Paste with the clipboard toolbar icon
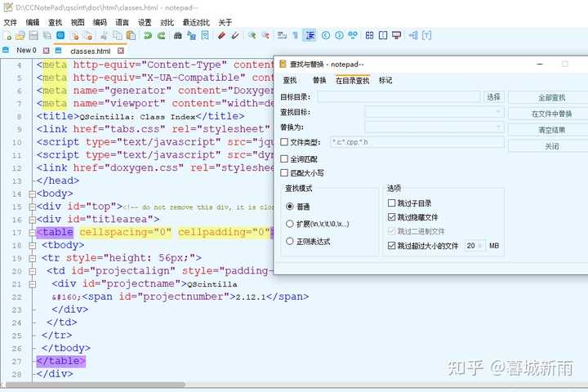This screenshot has width=588, height=392. click(131, 36)
